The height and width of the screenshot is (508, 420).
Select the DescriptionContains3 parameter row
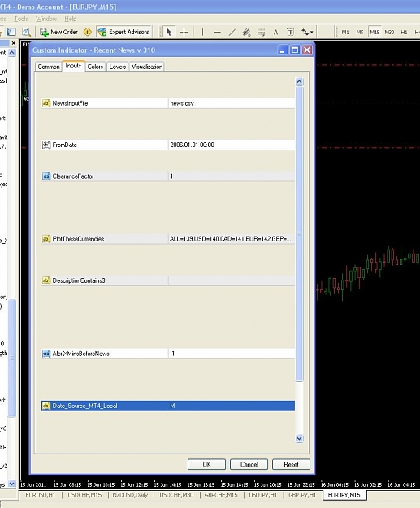(x=167, y=280)
